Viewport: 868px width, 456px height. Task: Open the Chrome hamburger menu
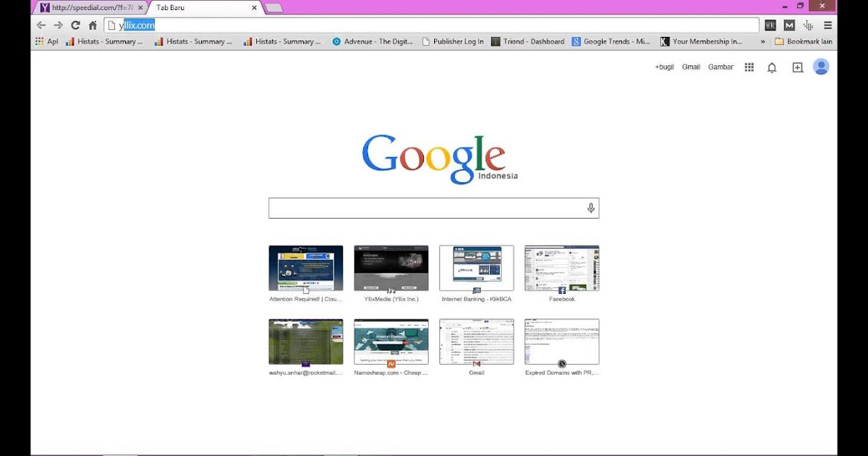click(827, 25)
